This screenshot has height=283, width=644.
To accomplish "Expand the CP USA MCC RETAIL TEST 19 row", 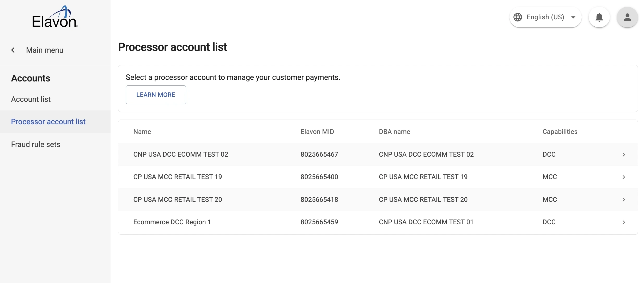I will click(x=624, y=177).
